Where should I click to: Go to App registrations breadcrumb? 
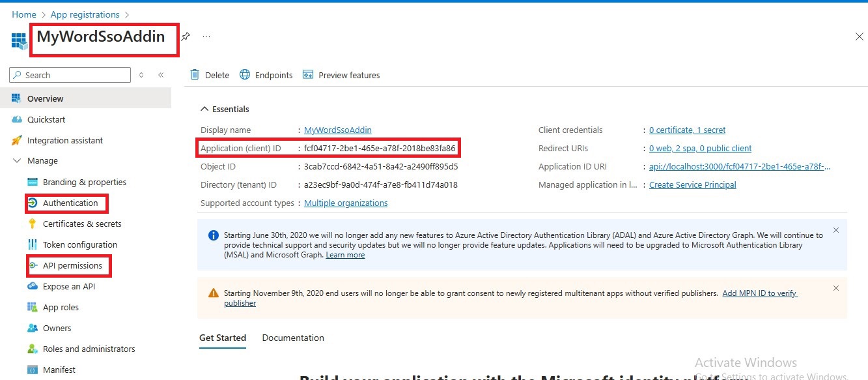(x=85, y=14)
